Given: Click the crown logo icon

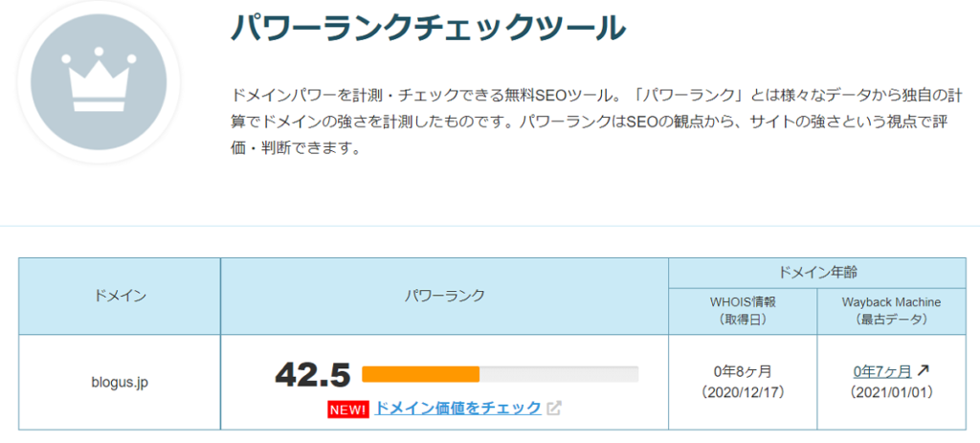Looking at the screenshot, I should pyautogui.click(x=99, y=82).
